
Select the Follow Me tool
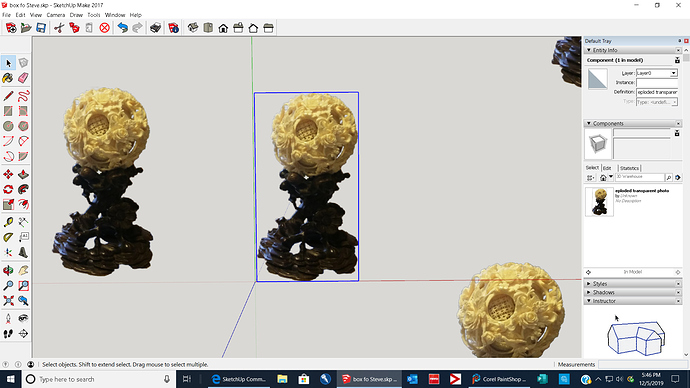(x=23, y=190)
